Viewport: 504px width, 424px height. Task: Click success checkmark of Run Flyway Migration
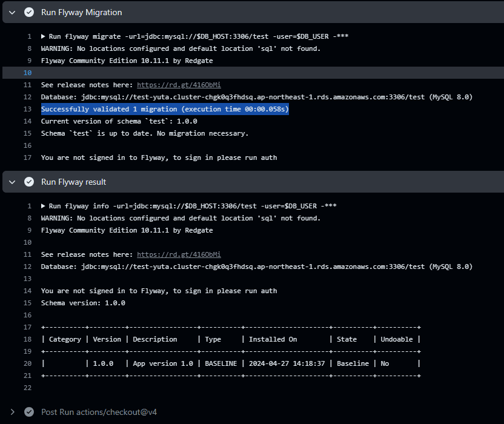(x=29, y=13)
